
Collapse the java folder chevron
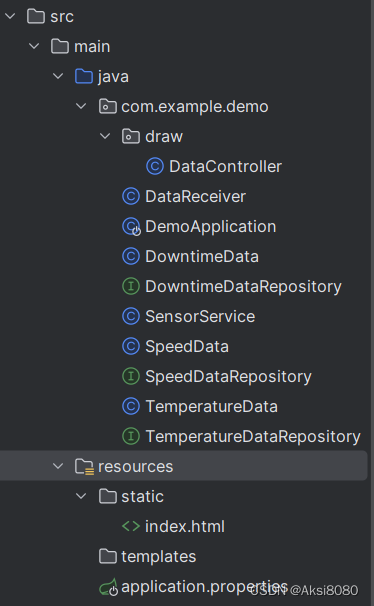(x=58, y=76)
